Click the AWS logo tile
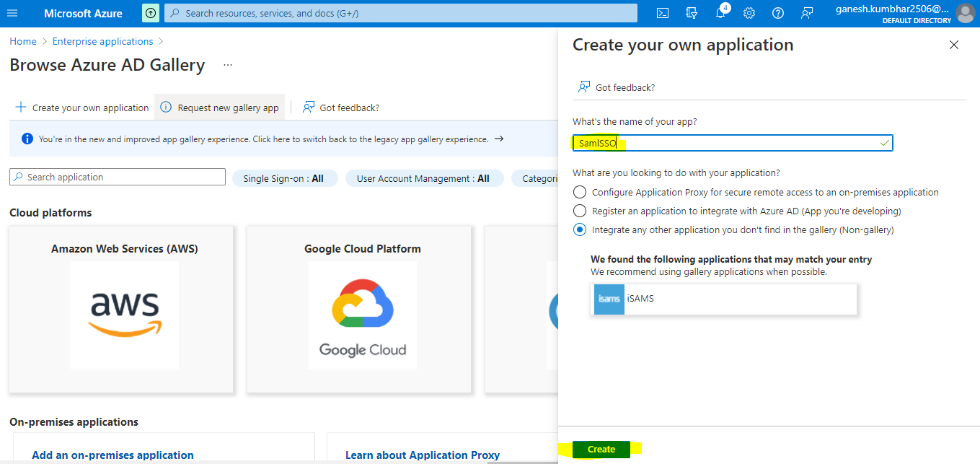Screen dimensions: 980x464 coord(125,315)
